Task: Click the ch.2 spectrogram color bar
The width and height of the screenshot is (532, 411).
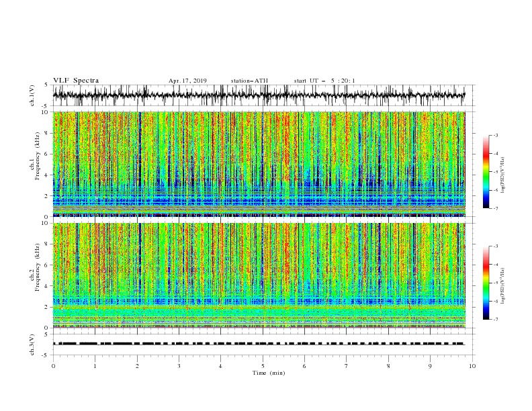Action: 486,283
